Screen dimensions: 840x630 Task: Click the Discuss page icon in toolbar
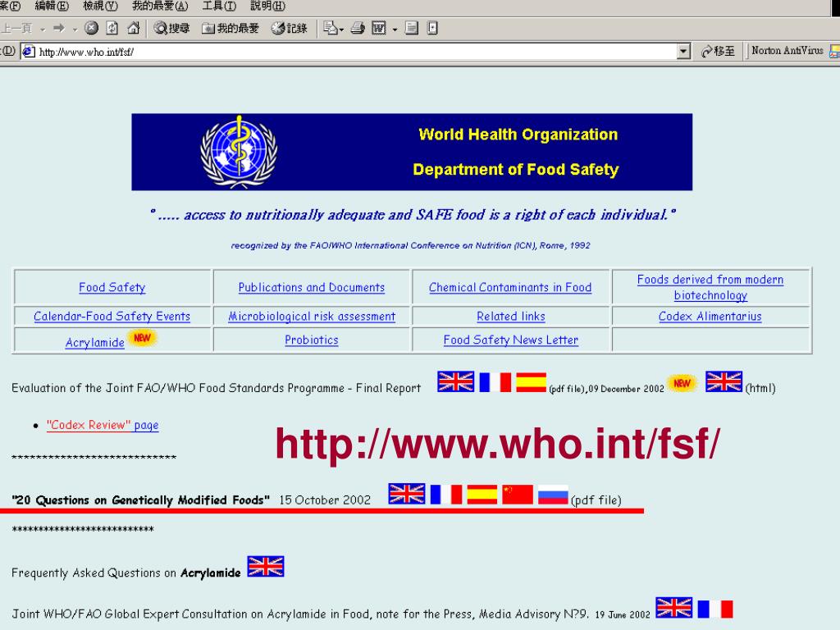412,28
